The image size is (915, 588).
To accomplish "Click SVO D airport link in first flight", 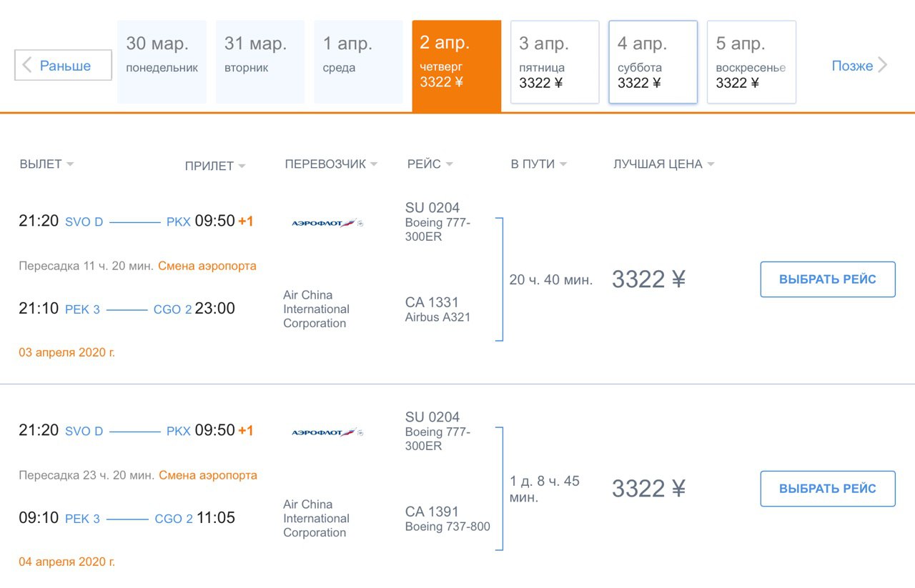I will coord(84,222).
